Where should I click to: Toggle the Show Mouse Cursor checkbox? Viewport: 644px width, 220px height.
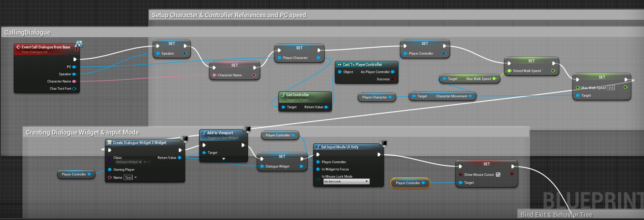(498, 175)
